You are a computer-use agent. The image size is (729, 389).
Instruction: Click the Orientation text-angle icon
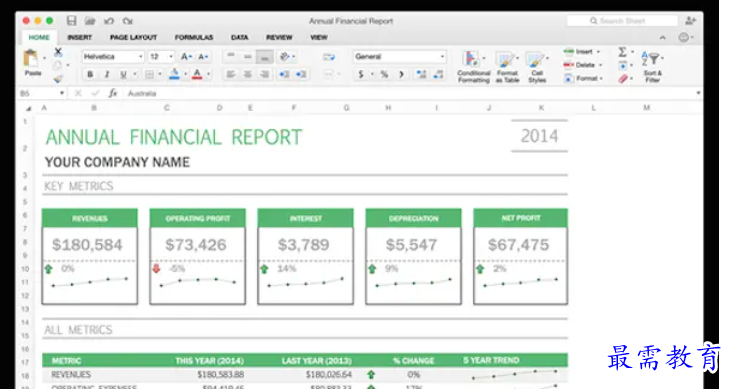(x=285, y=56)
